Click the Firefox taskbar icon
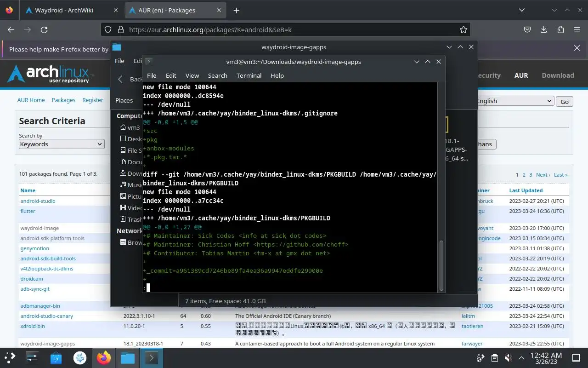Viewport: 588px width, 368px height. tap(104, 357)
